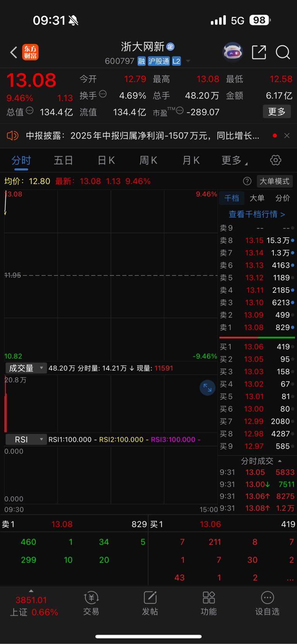This screenshot has width=297, height=644.
Task: Tap the 9:31 13.05 5833 trade row
Action: tap(257, 472)
